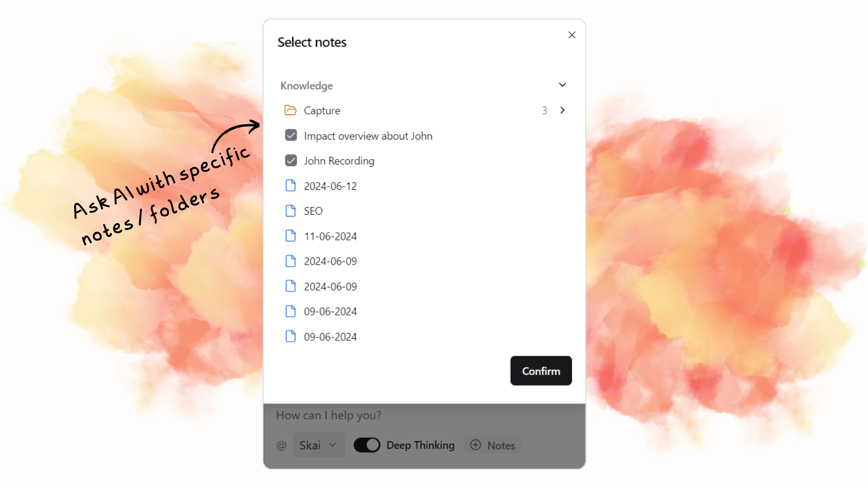Click the document icon next to SEO

pos(291,211)
